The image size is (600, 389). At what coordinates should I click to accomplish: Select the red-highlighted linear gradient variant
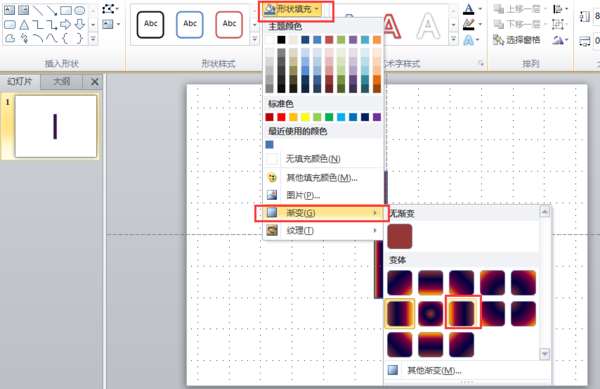coord(462,313)
